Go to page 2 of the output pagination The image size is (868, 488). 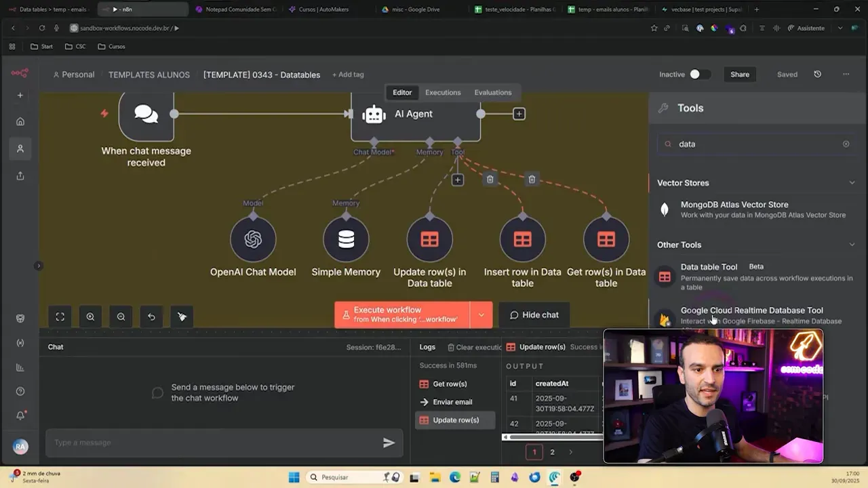(552, 451)
